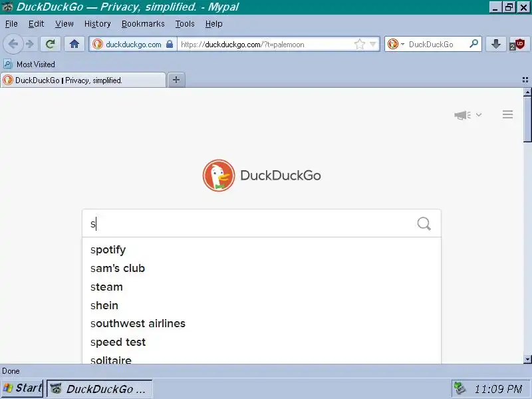Open the URL history dropdown arrow
The height and width of the screenshot is (399, 532).
coord(373,44)
